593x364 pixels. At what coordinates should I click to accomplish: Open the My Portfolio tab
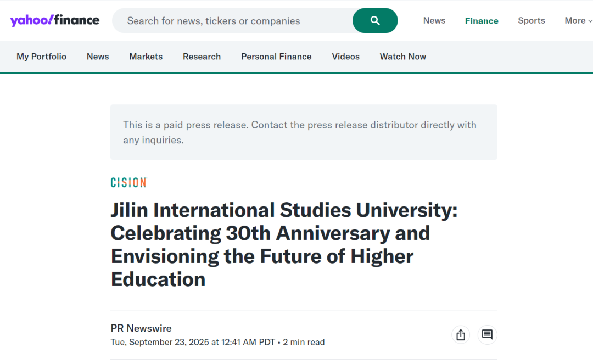click(41, 57)
